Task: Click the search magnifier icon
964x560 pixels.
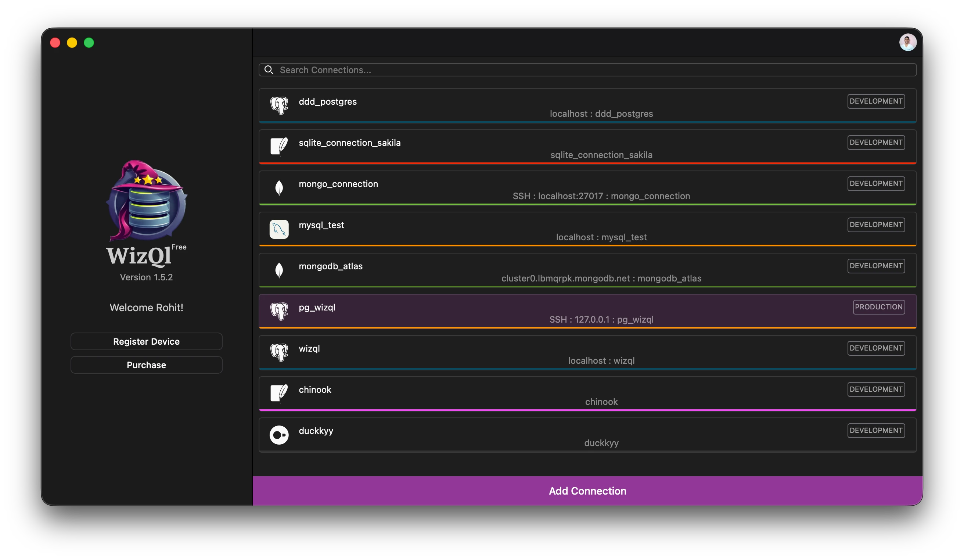Action: point(269,70)
